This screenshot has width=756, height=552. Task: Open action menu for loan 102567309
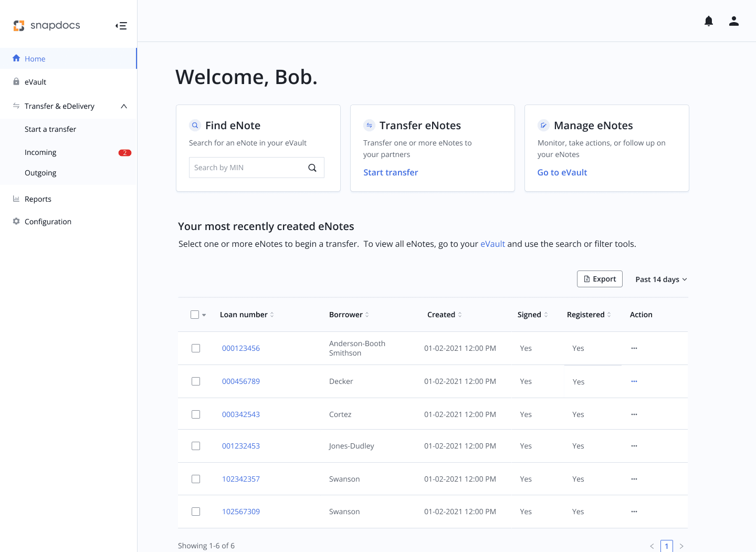634,512
